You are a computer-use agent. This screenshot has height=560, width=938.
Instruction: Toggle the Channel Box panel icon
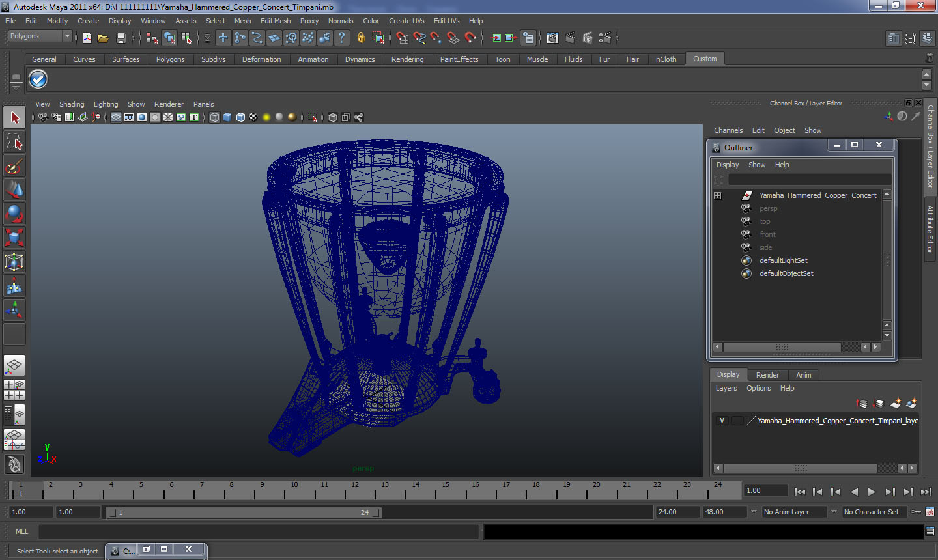pyautogui.click(x=927, y=38)
